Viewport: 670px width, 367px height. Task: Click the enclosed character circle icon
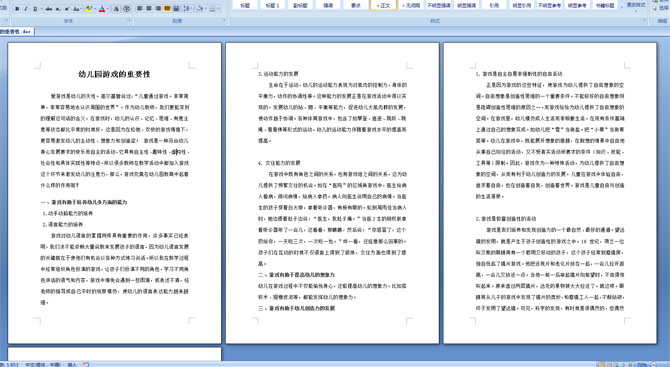pyautogui.click(x=126, y=9)
